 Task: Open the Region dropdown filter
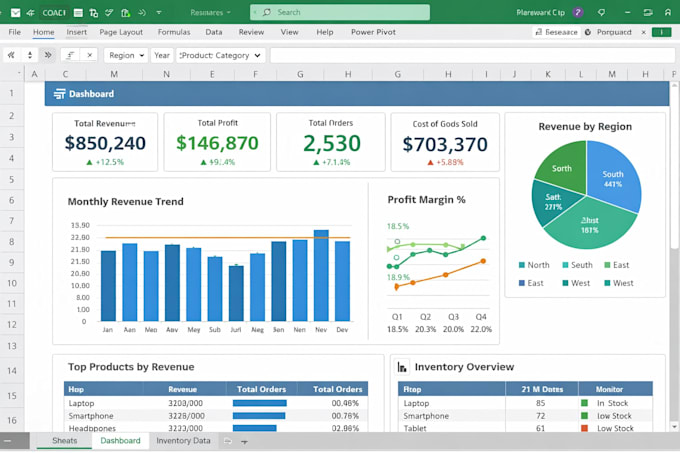126,55
